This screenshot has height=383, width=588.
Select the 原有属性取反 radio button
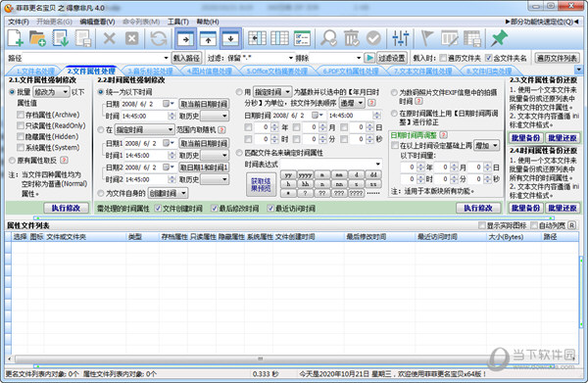click(x=12, y=161)
